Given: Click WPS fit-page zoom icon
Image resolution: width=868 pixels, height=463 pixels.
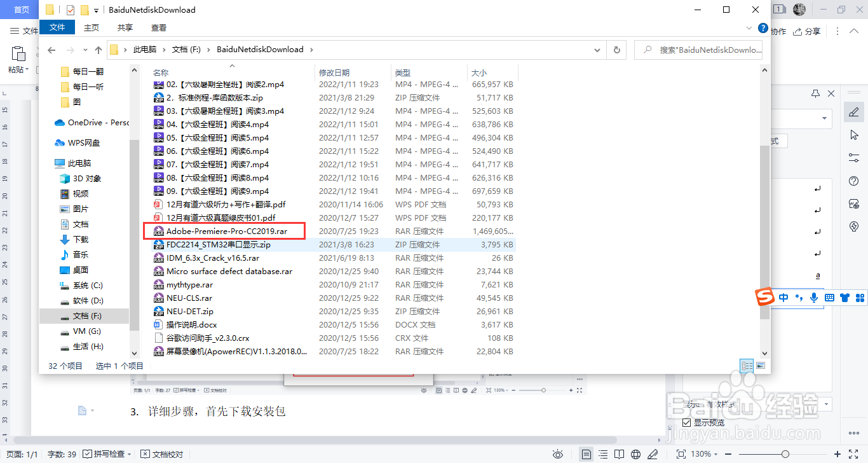Looking at the screenshot, I should point(681,454).
